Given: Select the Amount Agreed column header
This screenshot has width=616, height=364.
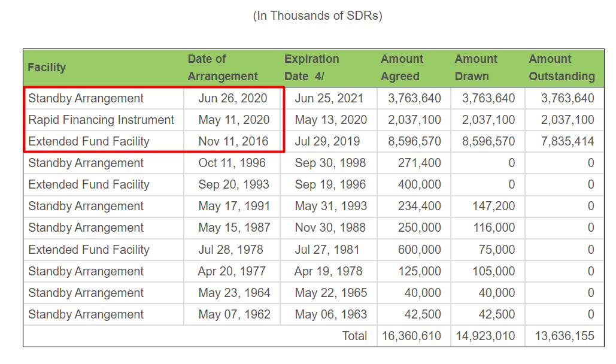Looking at the screenshot, I should click(x=402, y=68).
